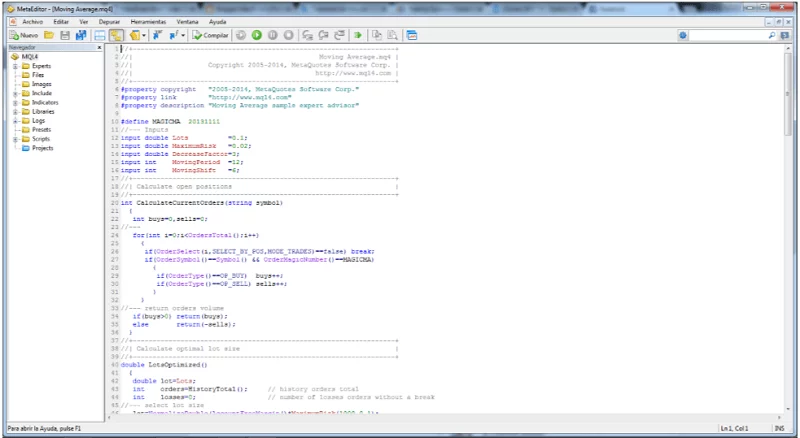This screenshot has width=800, height=438.
Task: Stop debugging with the stop icon
Action: tap(289, 35)
